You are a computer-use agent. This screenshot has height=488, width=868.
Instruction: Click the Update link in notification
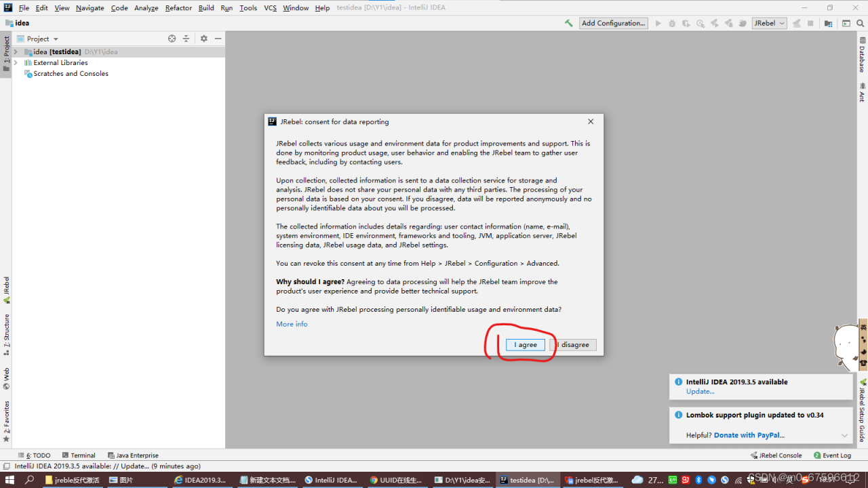click(700, 392)
